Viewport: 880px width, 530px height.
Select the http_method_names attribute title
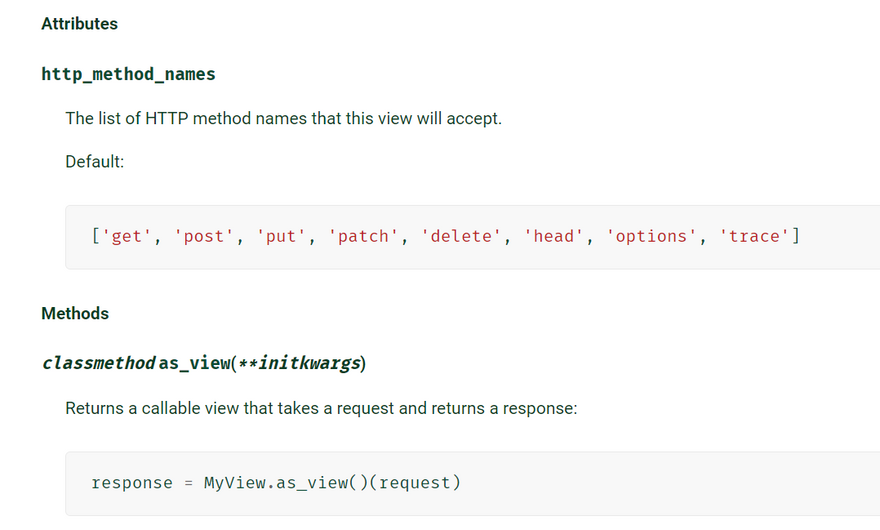click(128, 74)
